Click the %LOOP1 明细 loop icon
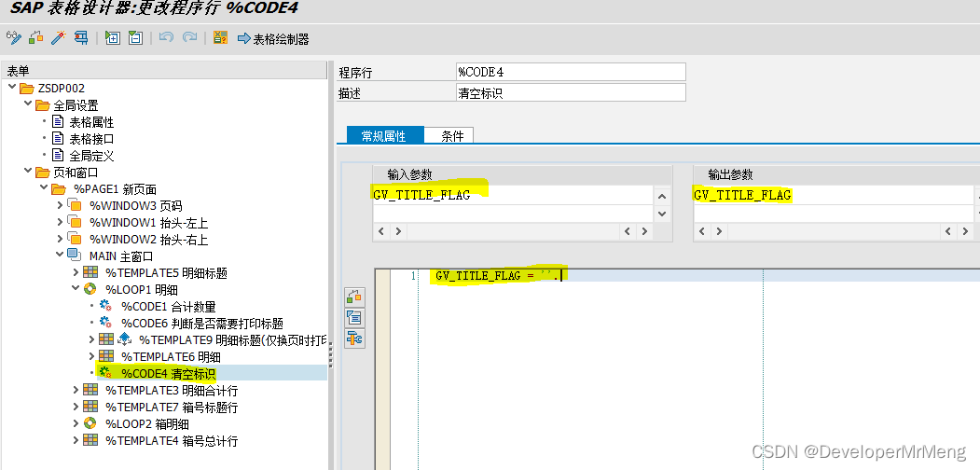Image resolution: width=980 pixels, height=470 pixels. 90,289
